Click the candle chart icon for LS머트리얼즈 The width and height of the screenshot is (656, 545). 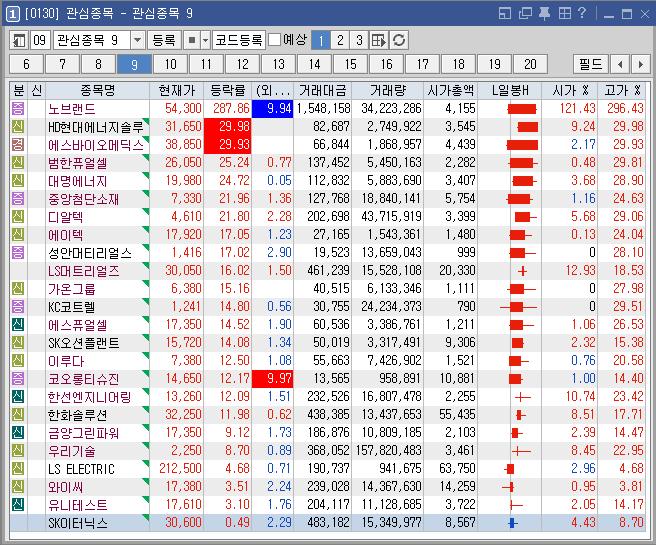(522, 271)
